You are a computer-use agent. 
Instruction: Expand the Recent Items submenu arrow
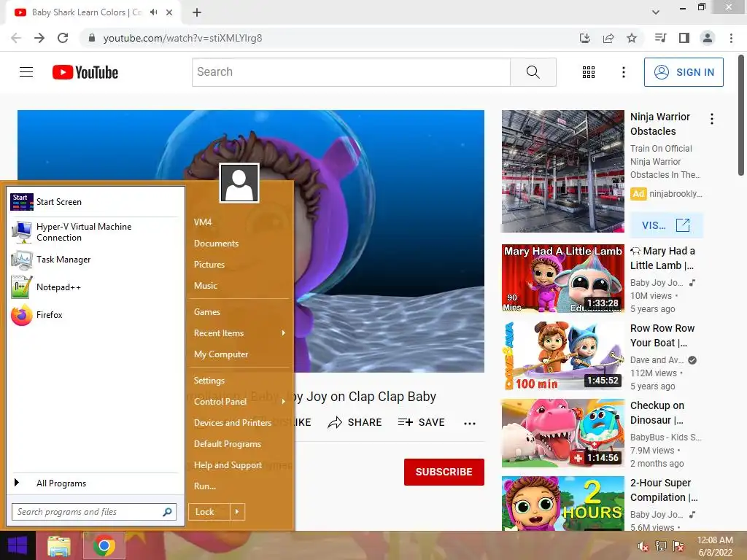pyautogui.click(x=284, y=332)
